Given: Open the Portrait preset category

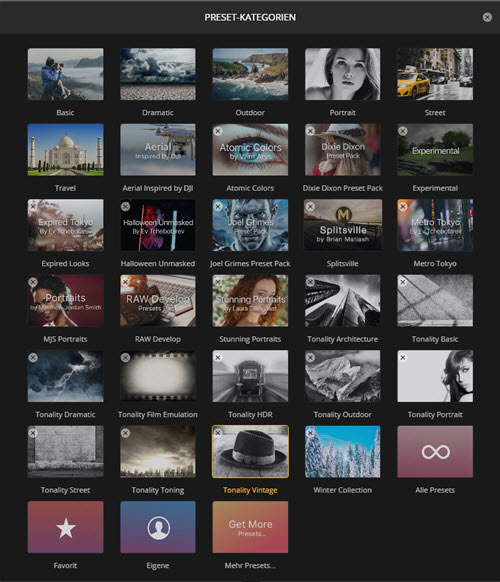Looking at the screenshot, I should 343,74.
